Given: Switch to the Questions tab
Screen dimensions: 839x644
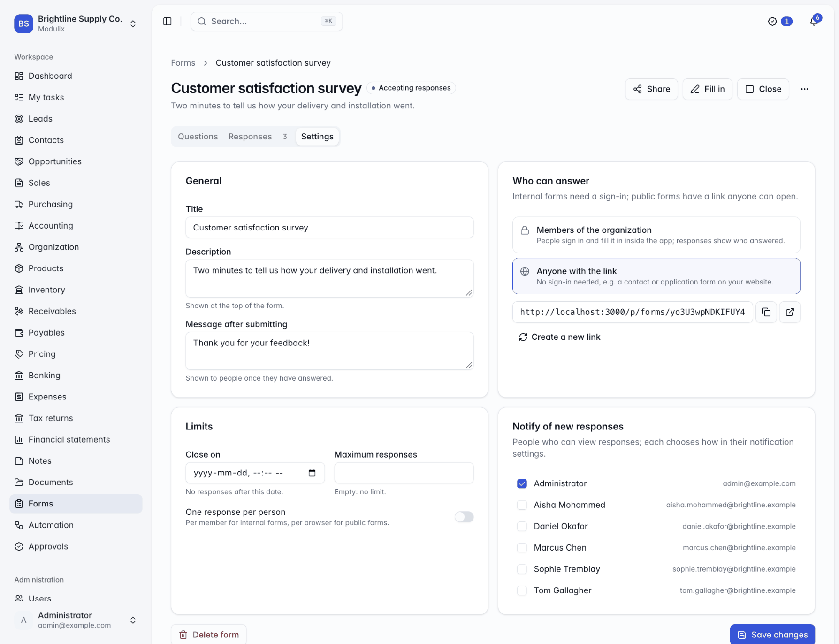Looking at the screenshot, I should (x=198, y=137).
